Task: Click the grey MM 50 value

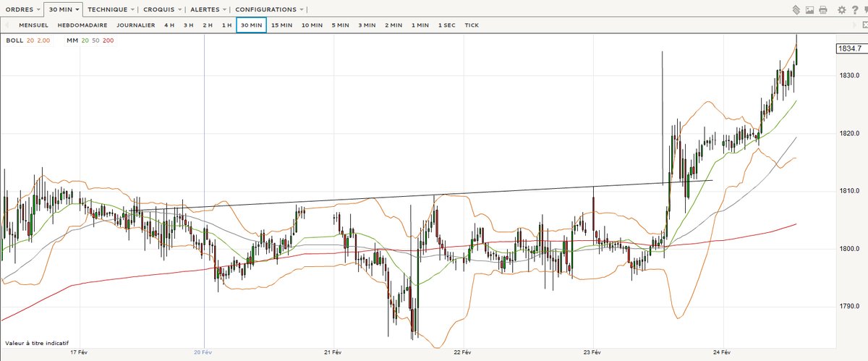Action: click(95, 41)
